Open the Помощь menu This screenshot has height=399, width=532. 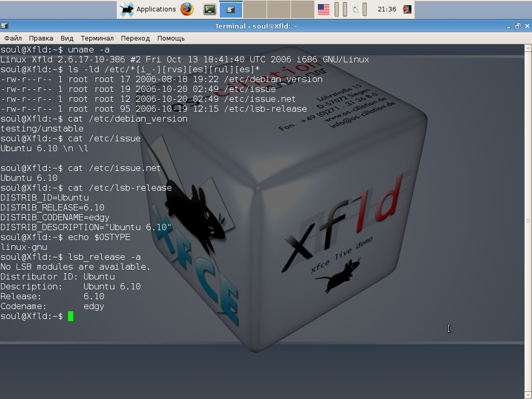click(x=171, y=38)
